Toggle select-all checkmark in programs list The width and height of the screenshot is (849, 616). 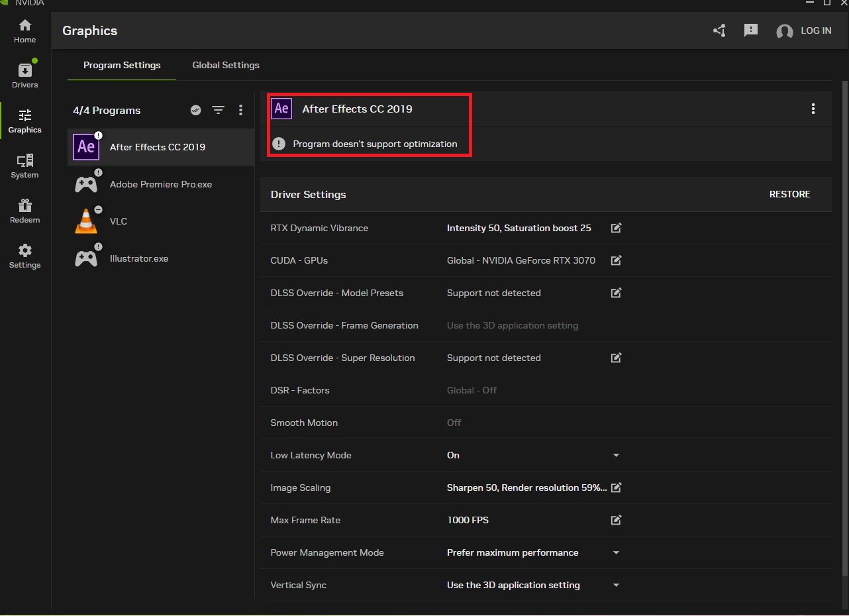click(195, 110)
